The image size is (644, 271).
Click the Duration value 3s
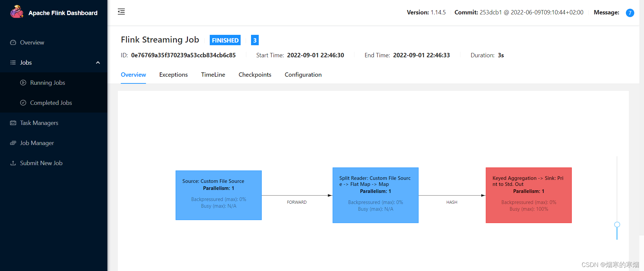click(501, 55)
